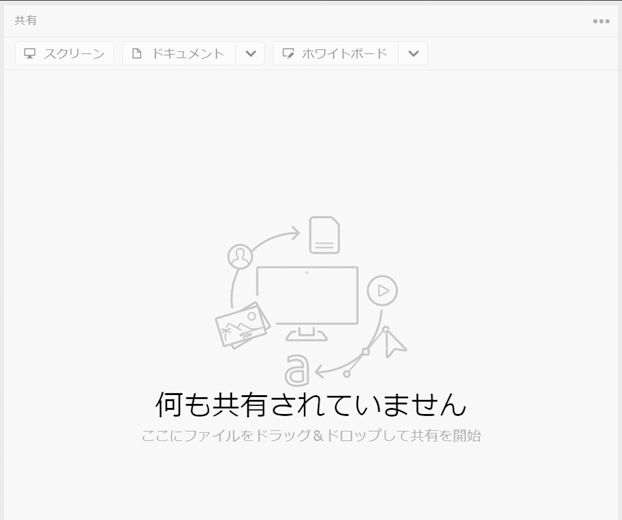Click the ドキュメント share button

tap(179, 53)
